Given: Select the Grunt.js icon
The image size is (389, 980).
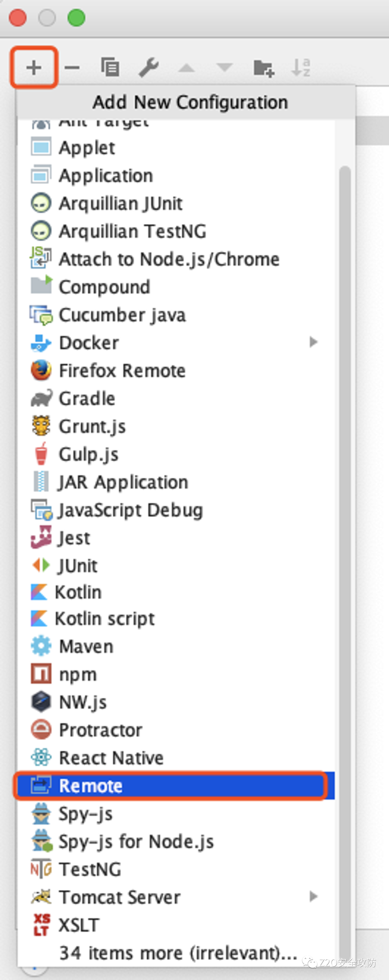Looking at the screenshot, I should 41,426.
